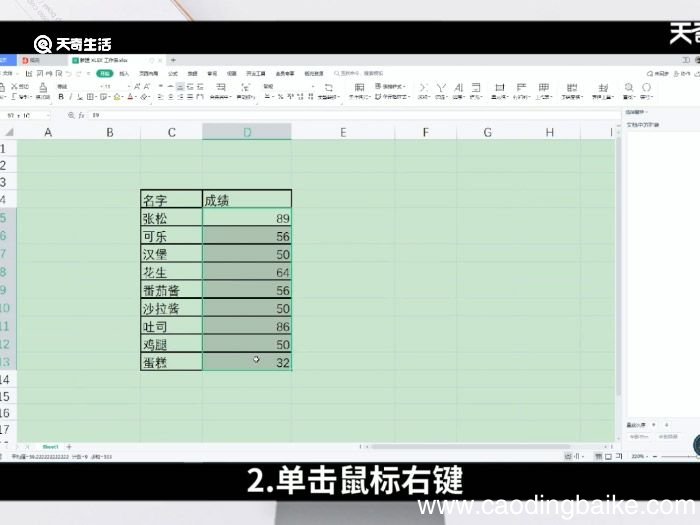Align cell text to the left
The width and height of the screenshot is (700, 525).
[x=161, y=96]
